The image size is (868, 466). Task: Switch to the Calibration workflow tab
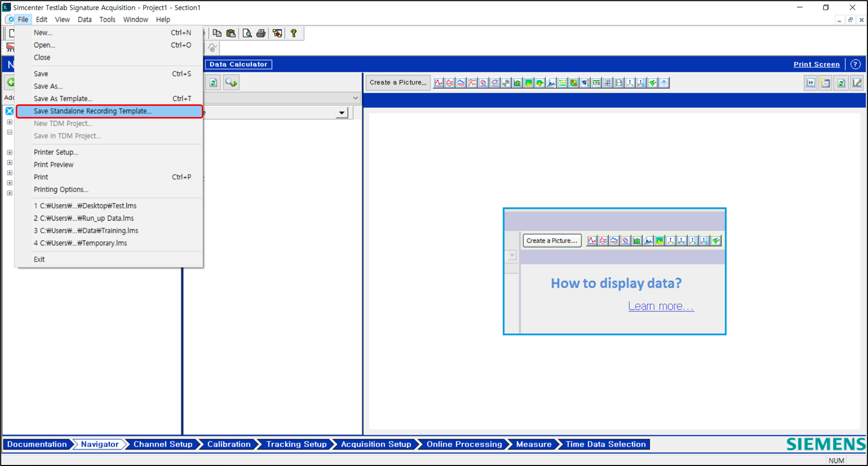229,444
